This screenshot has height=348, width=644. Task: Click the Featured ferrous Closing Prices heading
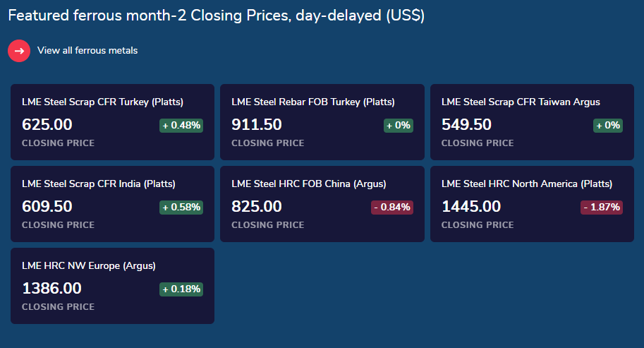[217, 16]
